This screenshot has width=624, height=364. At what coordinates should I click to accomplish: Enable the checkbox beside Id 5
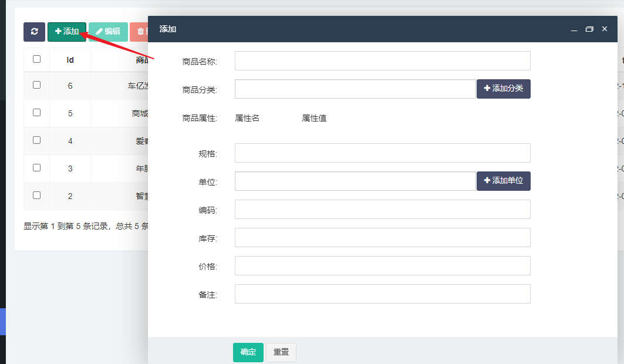coord(37,113)
